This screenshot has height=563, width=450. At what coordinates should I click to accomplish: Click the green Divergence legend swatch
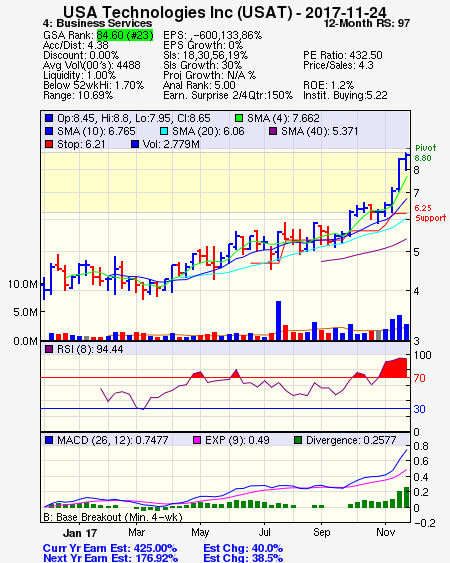click(298, 440)
